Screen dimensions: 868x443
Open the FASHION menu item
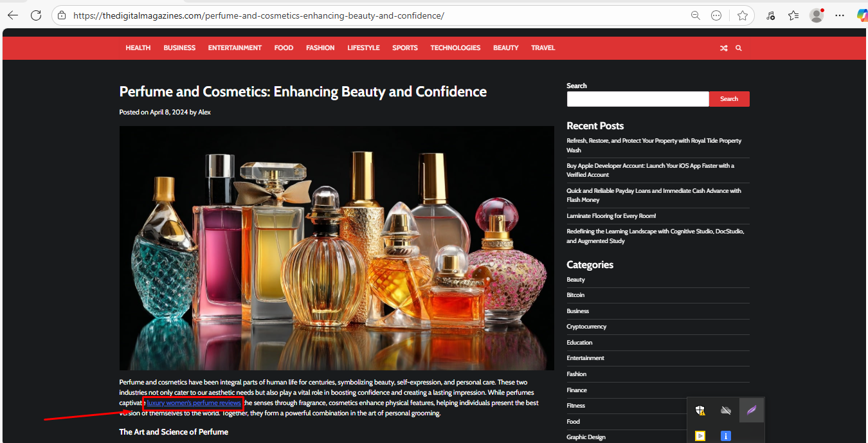(x=320, y=48)
